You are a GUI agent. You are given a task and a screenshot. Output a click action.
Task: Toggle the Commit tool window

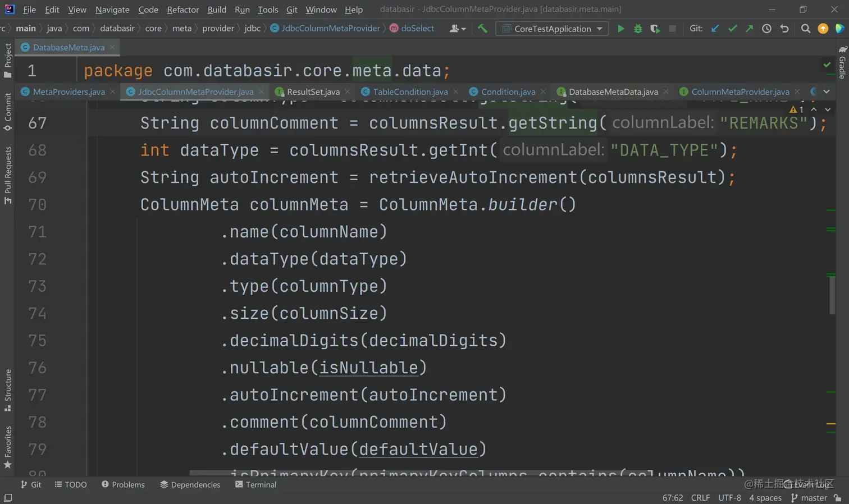8,112
